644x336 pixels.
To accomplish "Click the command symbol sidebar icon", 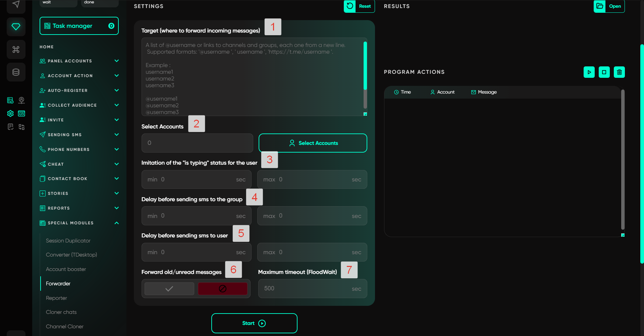I will point(16,50).
